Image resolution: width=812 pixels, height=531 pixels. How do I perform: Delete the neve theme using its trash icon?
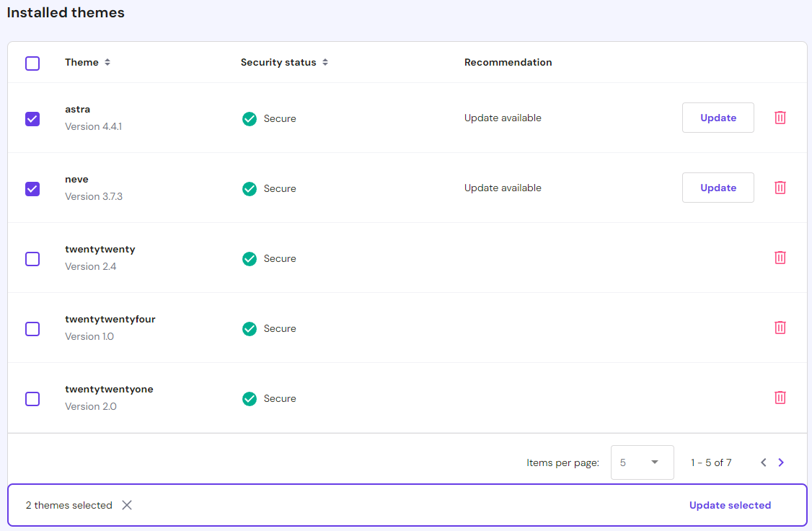[x=780, y=187]
